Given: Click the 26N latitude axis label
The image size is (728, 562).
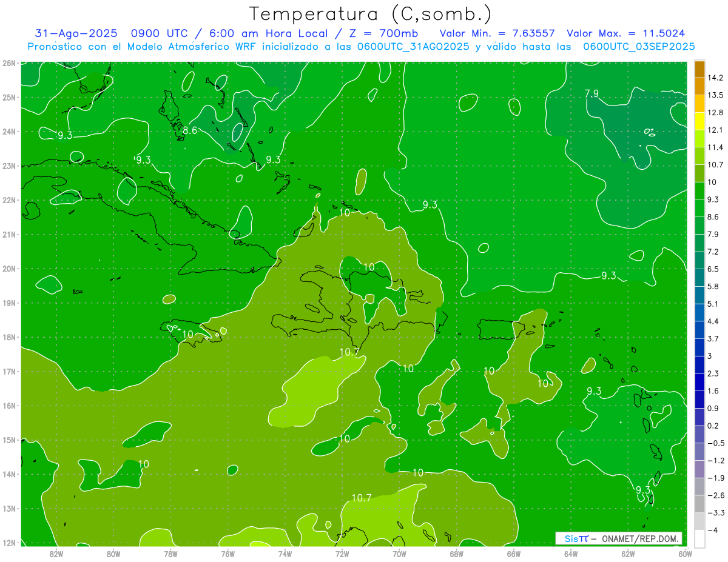Looking at the screenshot, I should 8,63.
